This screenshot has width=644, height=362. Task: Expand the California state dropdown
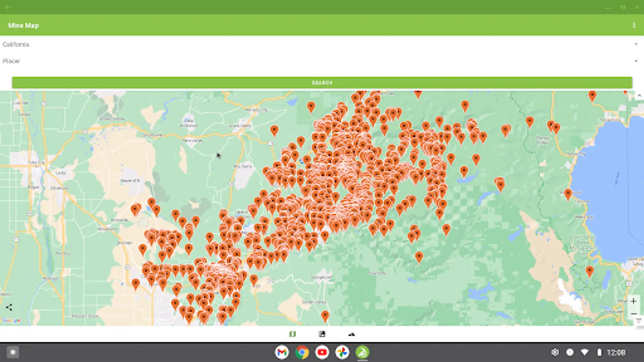(322, 44)
